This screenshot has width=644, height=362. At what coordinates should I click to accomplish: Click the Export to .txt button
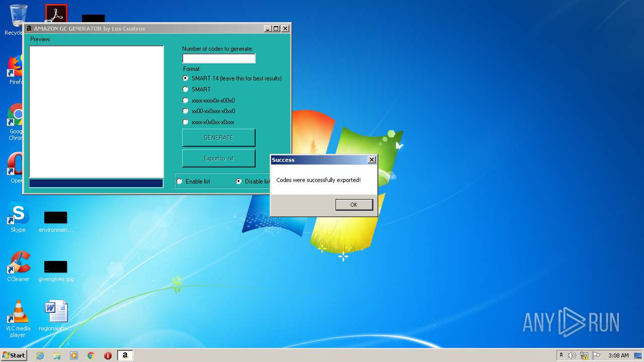tap(218, 158)
